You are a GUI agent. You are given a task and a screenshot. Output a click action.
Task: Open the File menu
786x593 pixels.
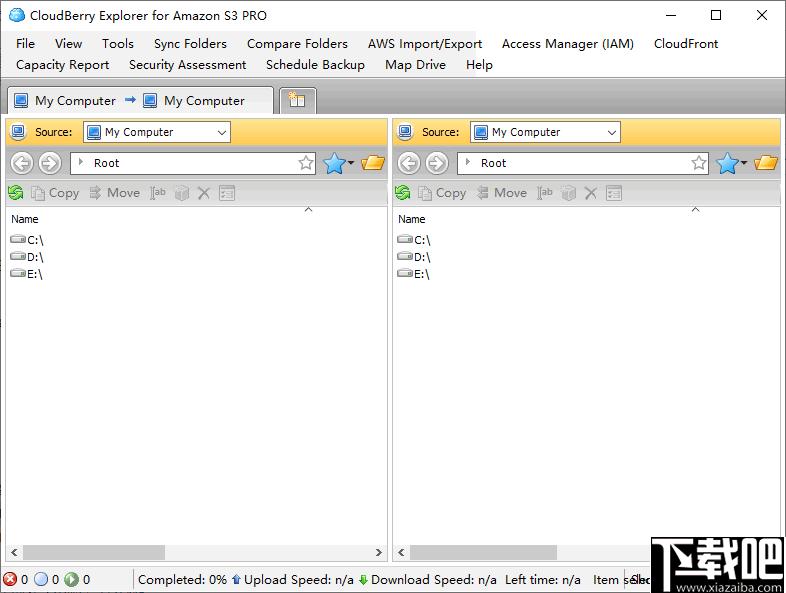click(x=26, y=44)
